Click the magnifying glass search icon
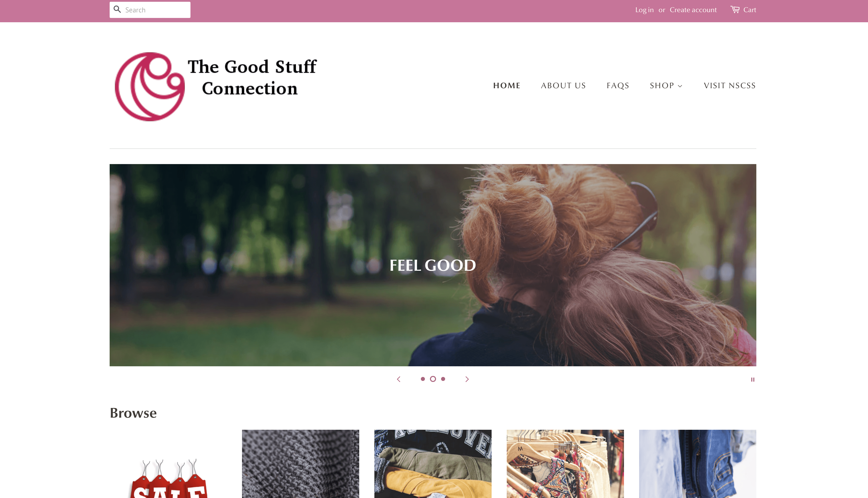 click(x=117, y=9)
